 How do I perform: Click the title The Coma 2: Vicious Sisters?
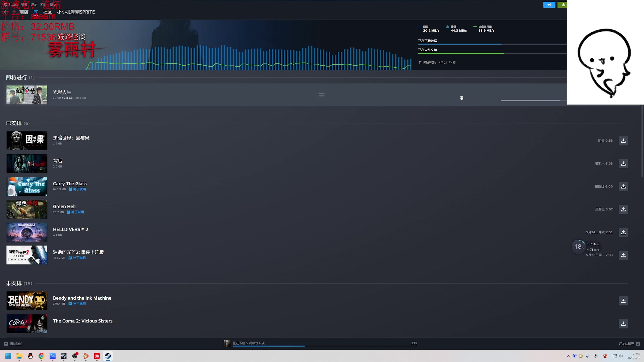[x=83, y=321]
